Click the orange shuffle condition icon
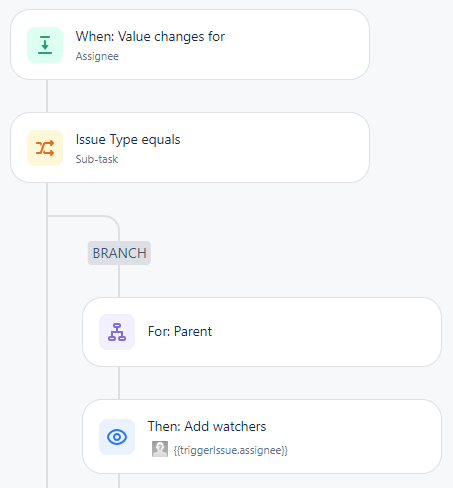The height and width of the screenshot is (488, 453). pos(45,148)
